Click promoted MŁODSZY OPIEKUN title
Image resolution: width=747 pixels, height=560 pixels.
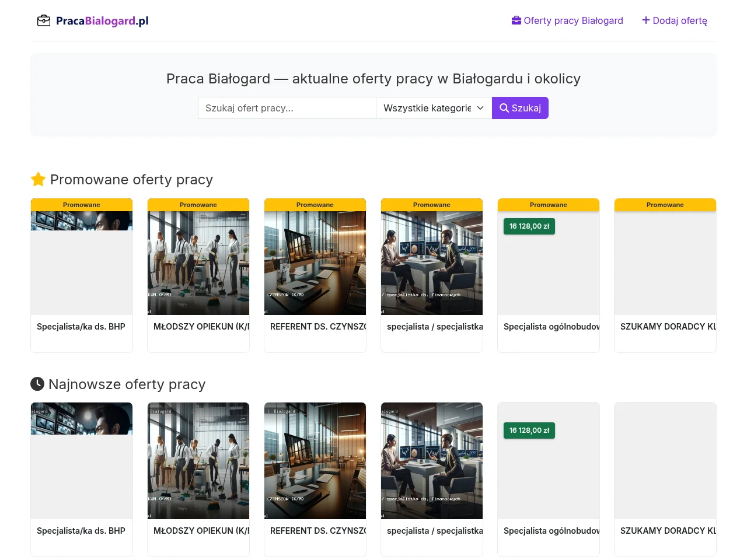tap(201, 327)
